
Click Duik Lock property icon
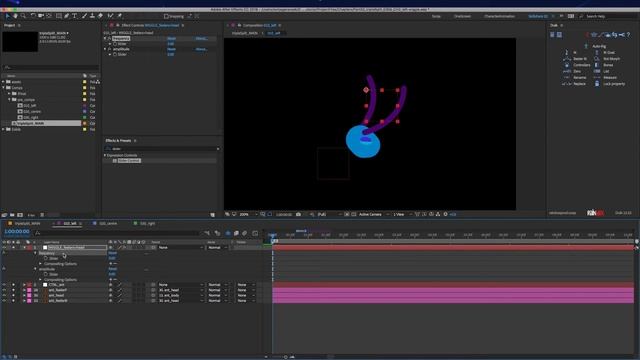point(597,84)
